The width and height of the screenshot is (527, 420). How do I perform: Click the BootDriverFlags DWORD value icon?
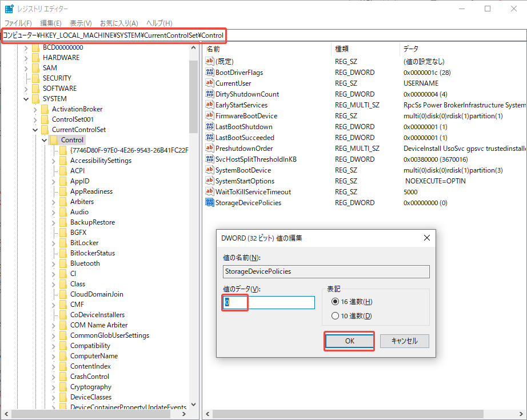tap(210, 72)
